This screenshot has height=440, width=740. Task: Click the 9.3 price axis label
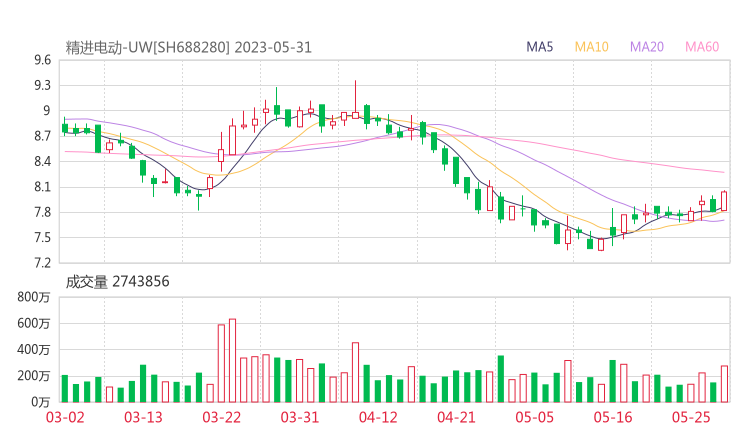[42, 85]
